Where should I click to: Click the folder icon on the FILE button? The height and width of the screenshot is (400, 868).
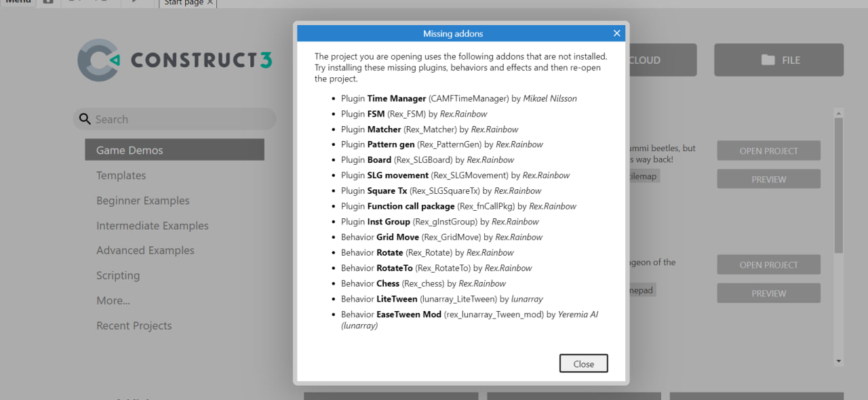pyautogui.click(x=768, y=60)
